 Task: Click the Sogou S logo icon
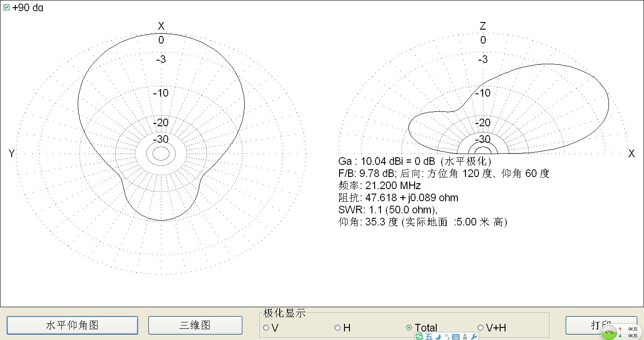pyautogui.click(x=419, y=336)
